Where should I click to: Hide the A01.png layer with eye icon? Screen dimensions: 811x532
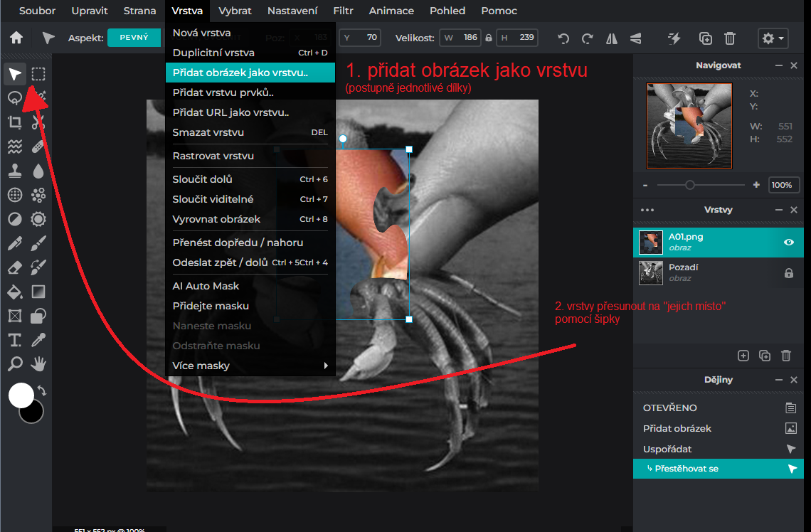pyautogui.click(x=789, y=242)
